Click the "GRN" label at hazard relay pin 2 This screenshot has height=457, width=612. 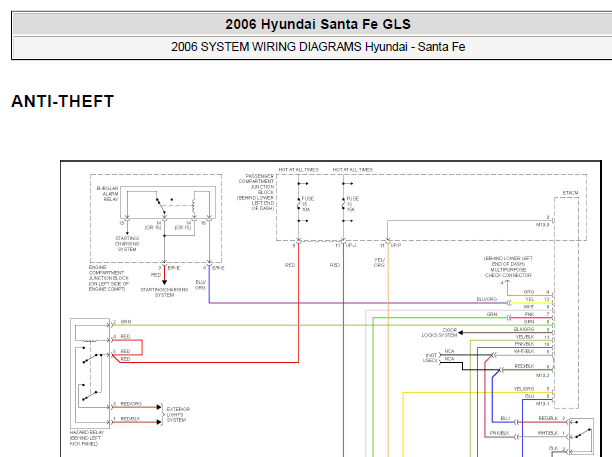tap(126, 322)
